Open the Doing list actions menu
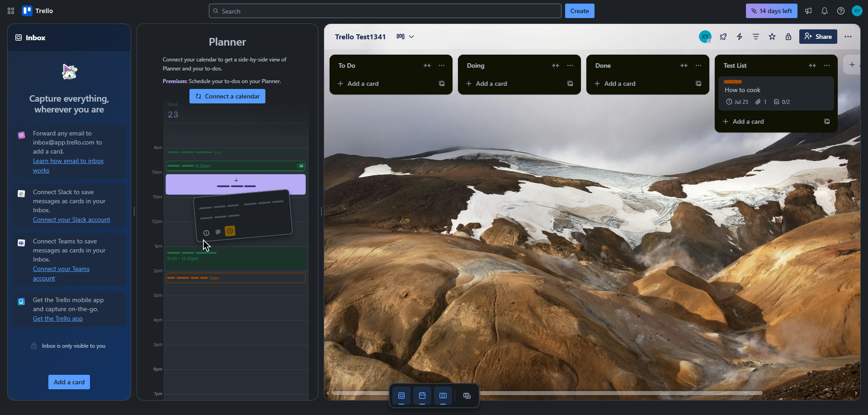This screenshot has width=868, height=415. pos(570,65)
